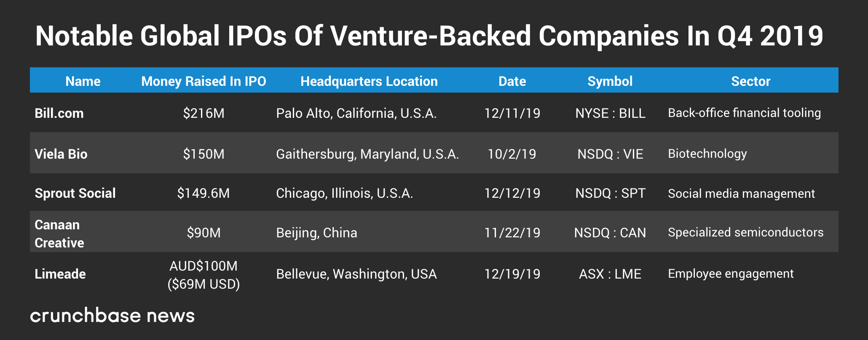Click the crunchbase news logo
The height and width of the screenshot is (340, 868).
point(112,316)
